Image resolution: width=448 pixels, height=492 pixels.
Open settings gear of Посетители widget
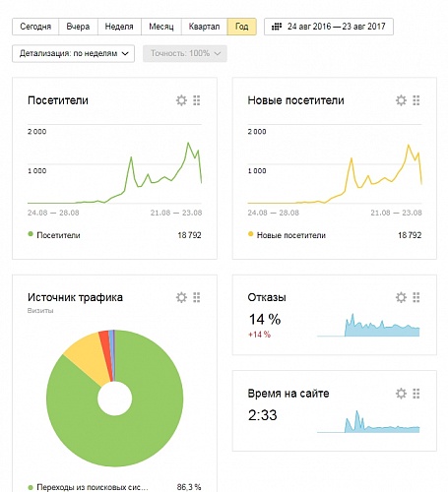point(181,100)
